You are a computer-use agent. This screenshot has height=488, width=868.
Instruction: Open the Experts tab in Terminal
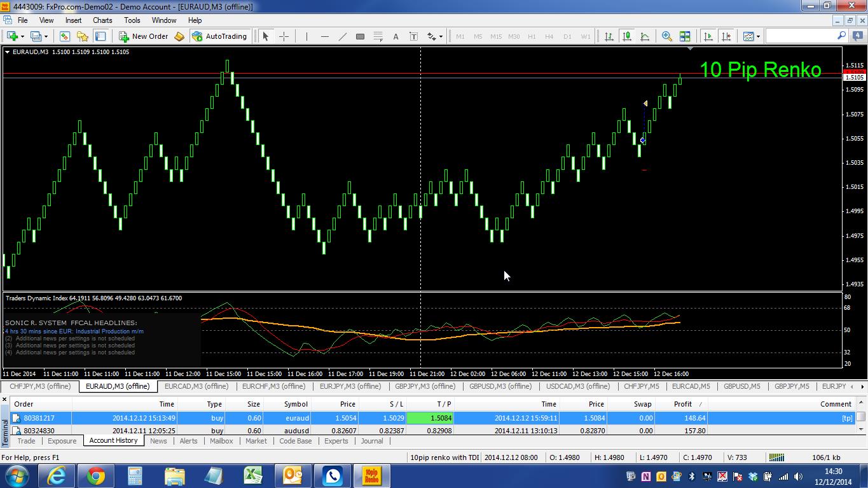[336, 441]
